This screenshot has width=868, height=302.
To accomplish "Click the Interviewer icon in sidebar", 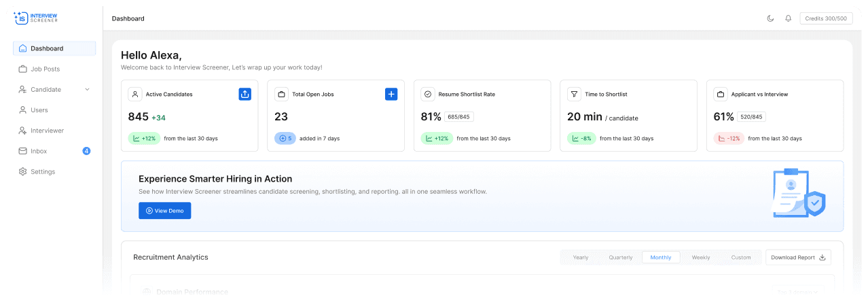I will pyautogui.click(x=22, y=130).
